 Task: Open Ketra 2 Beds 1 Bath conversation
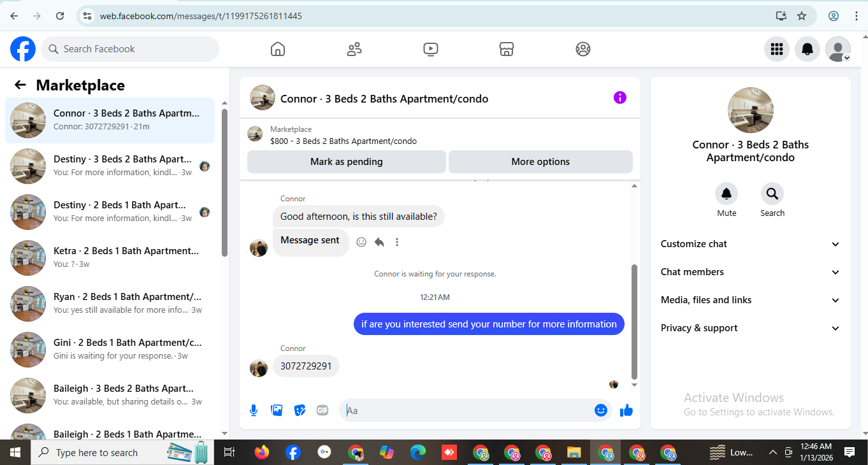point(110,258)
